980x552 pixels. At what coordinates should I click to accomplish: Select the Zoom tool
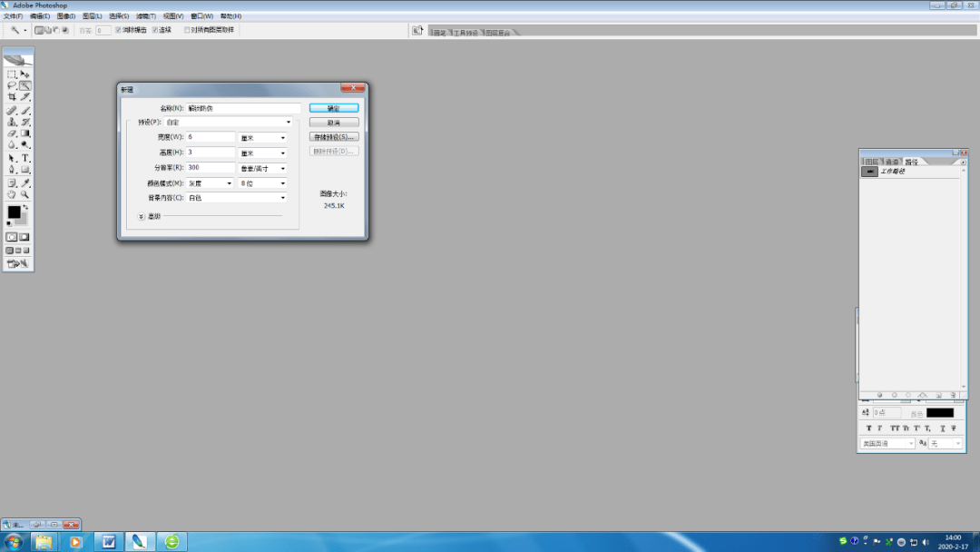click(25, 194)
